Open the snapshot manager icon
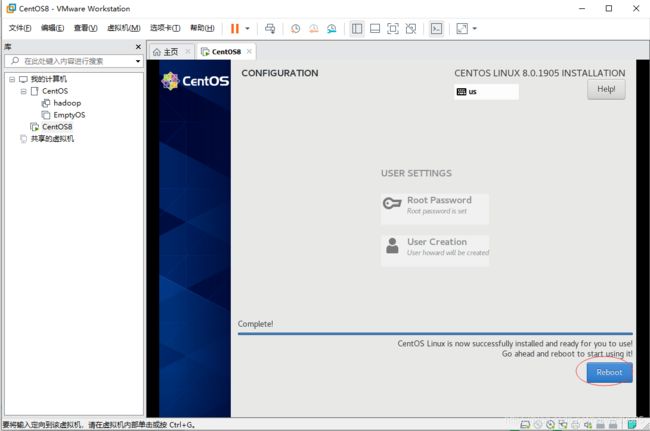The width and height of the screenshot is (650, 431). pos(332,29)
